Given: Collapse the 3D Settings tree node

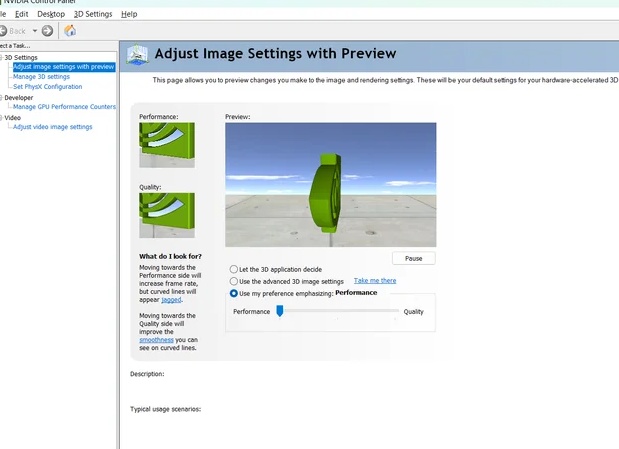Looking at the screenshot, I should click(x=1, y=58).
